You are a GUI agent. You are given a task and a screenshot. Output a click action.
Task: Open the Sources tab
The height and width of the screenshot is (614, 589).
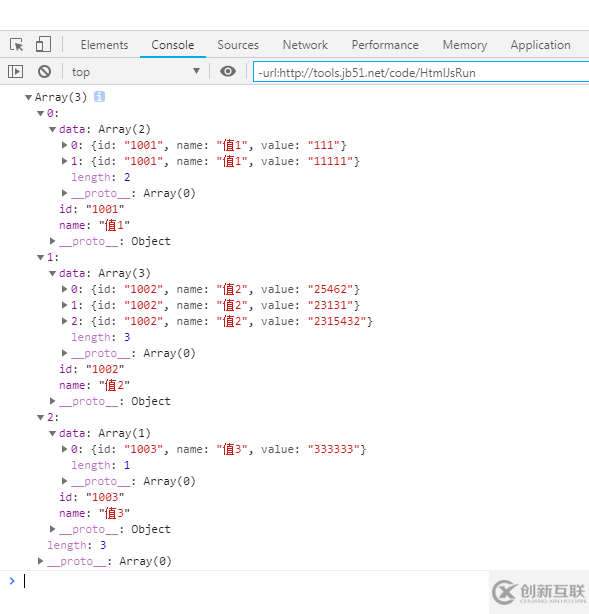point(238,45)
